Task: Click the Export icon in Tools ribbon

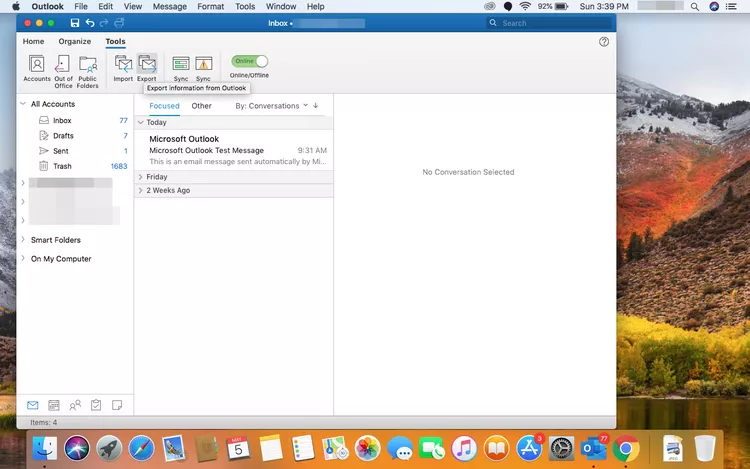Action: coord(147,68)
